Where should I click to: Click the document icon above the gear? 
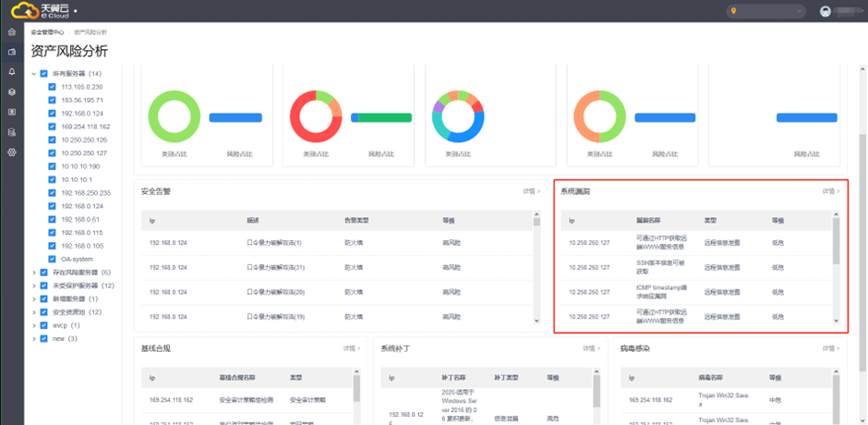[x=12, y=131]
